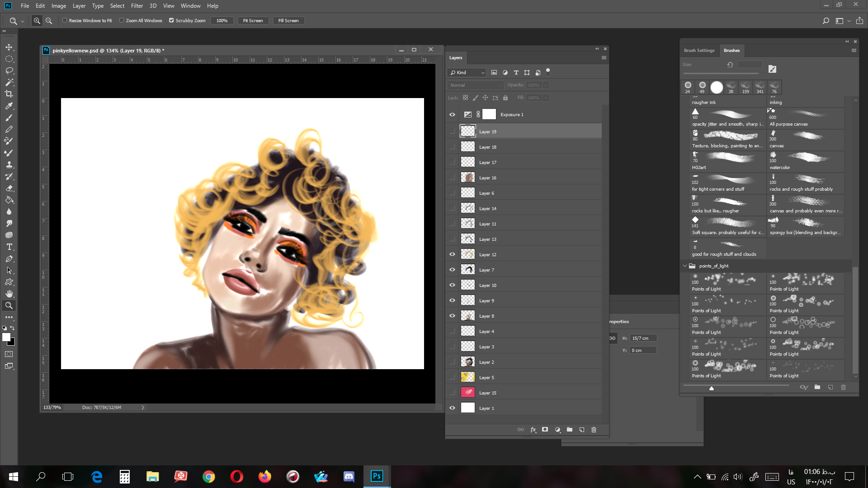This screenshot has height=488, width=868.
Task: Open the Normal blend mode dropdown
Action: [476, 85]
